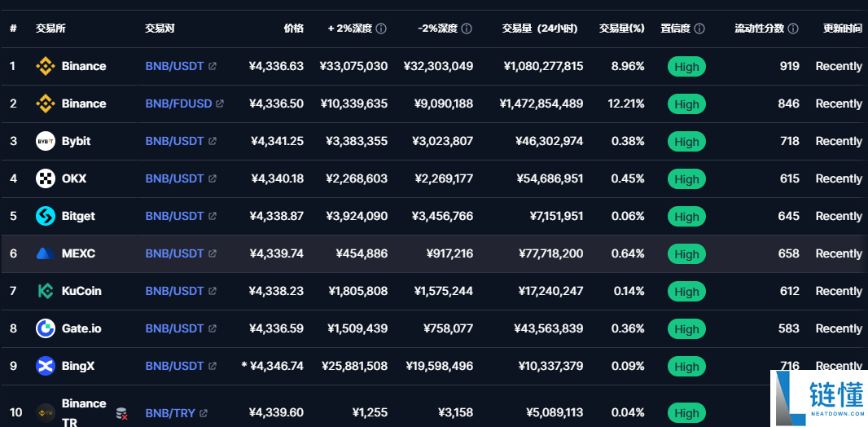
Task: Click the info icon next to +2%深度
Action: coord(381,29)
